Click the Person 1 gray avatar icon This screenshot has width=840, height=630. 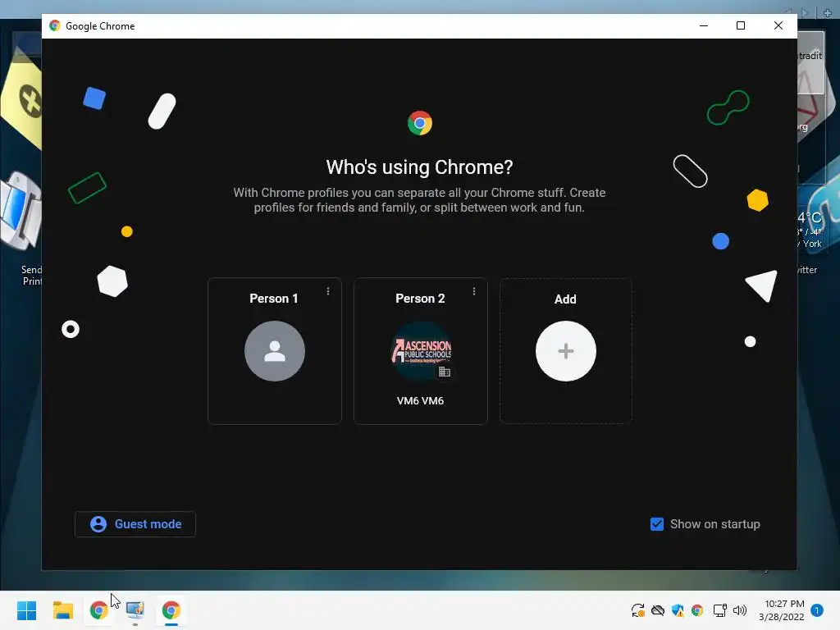pos(275,351)
